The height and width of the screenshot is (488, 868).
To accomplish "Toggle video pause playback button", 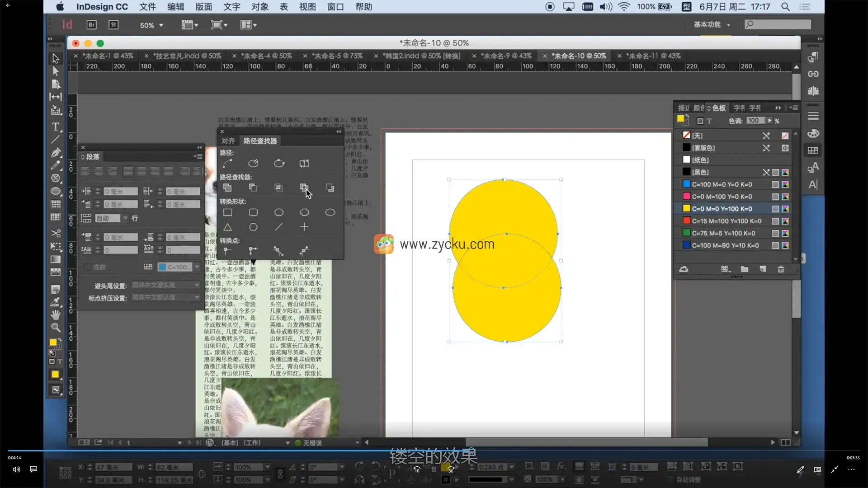I will [434, 469].
